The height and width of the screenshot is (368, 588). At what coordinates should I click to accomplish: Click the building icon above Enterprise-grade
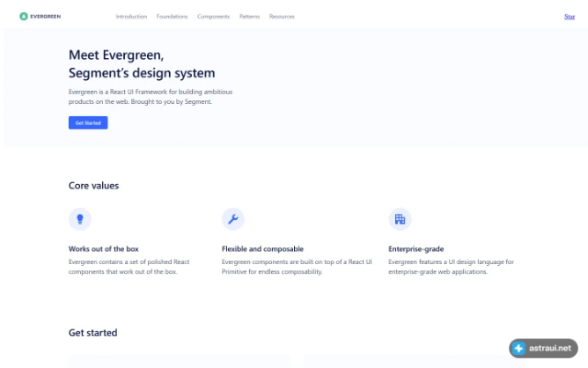pos(400,219)
